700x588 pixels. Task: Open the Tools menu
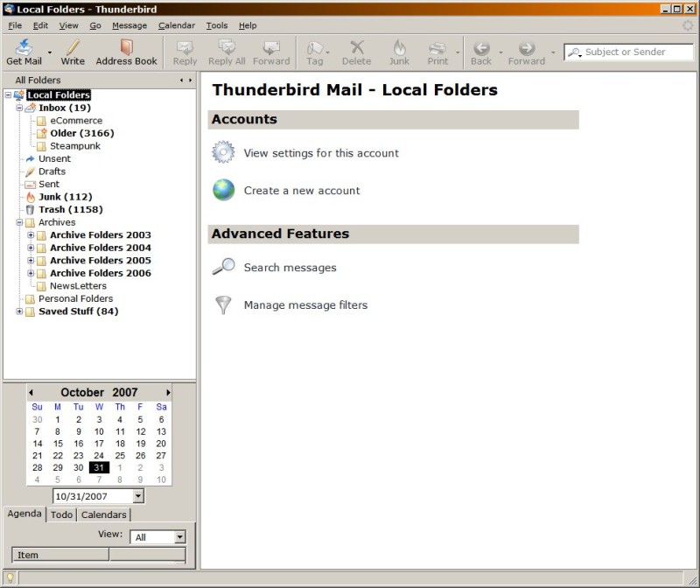[216, 25]
